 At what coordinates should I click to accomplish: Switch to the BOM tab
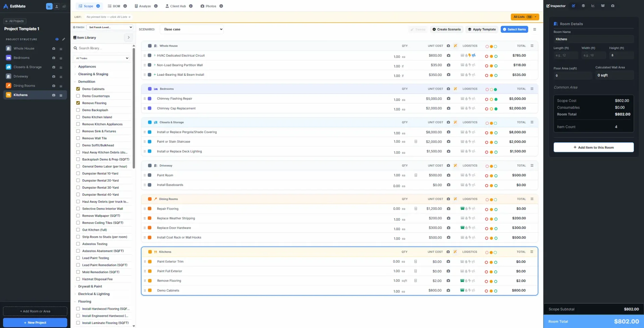click(114, 6)
